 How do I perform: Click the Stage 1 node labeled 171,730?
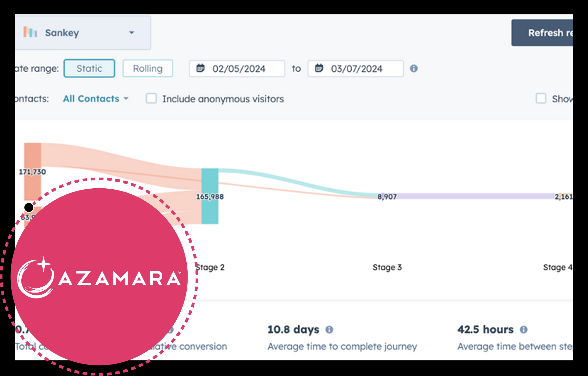pyautogui.click(x=32, y=172)
